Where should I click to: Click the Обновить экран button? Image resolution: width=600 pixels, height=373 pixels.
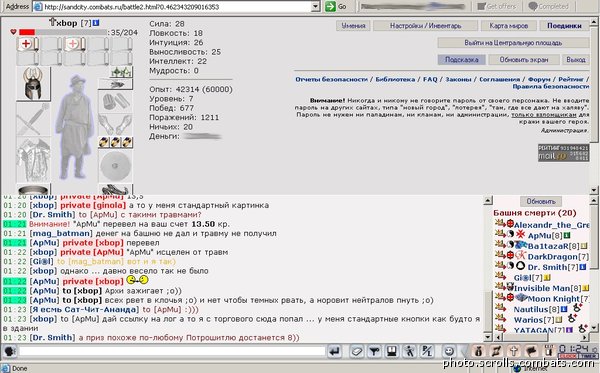523,60
